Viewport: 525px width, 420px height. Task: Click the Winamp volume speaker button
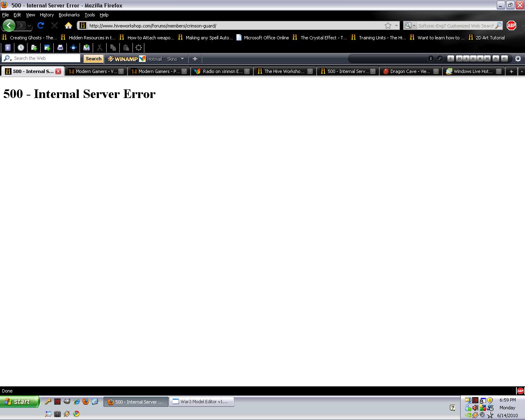pos(504,59)
